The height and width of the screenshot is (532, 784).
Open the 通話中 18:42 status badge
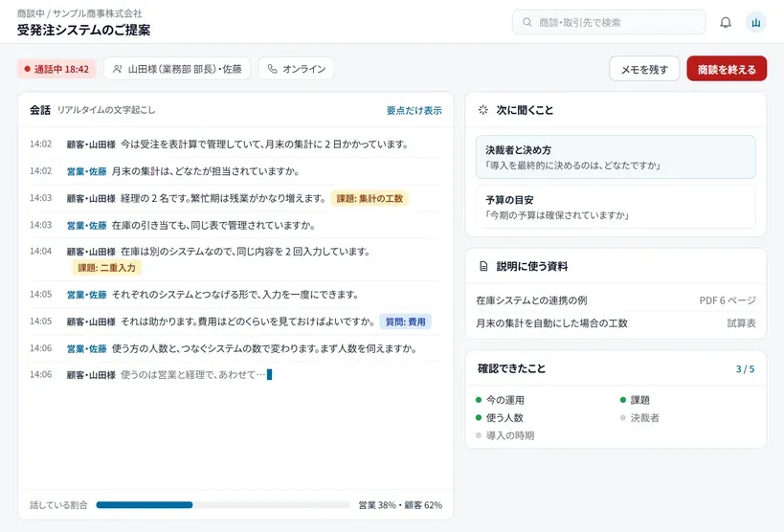click(57, 69)
